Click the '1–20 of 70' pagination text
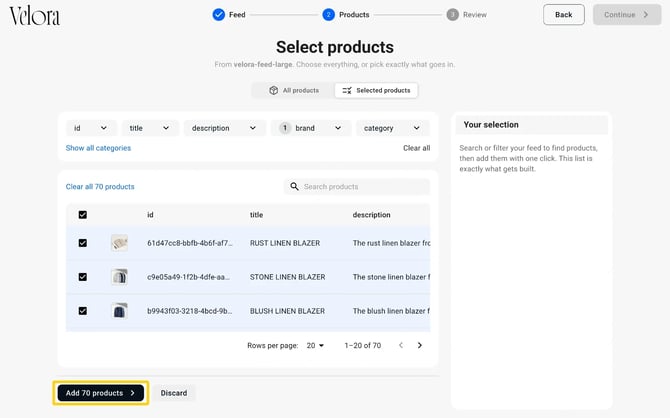 coord(363,345)
